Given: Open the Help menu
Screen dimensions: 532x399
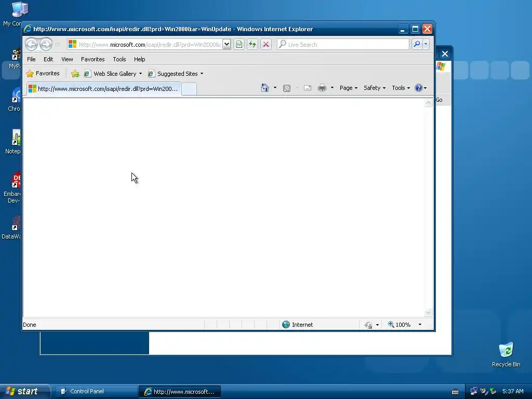Looking at the screenshot, I should (139, 59).
